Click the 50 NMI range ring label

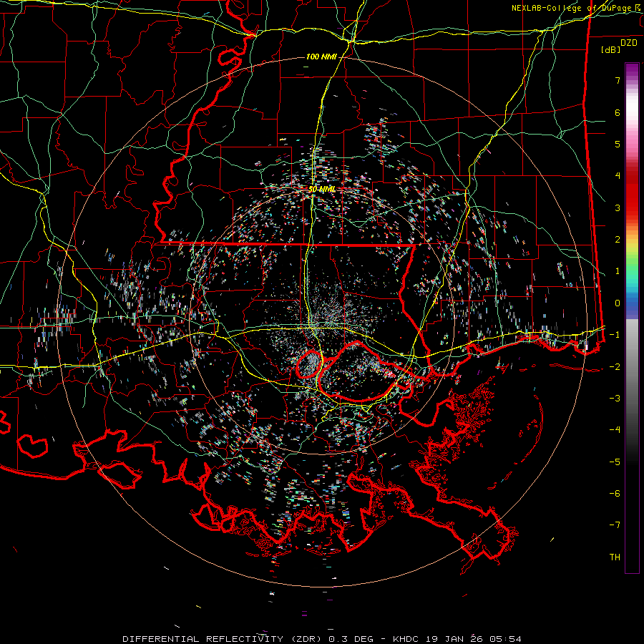[322, 190]
